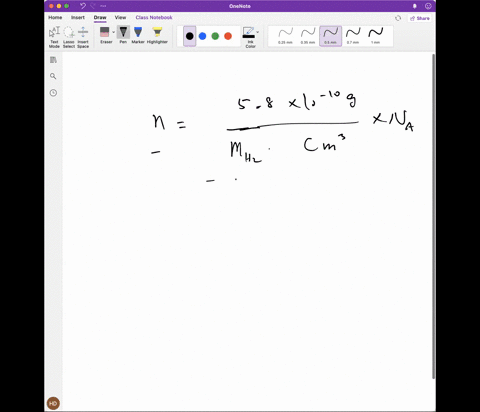
Task: Open the title bar more options ellipsis
Action: pos(103,6)
